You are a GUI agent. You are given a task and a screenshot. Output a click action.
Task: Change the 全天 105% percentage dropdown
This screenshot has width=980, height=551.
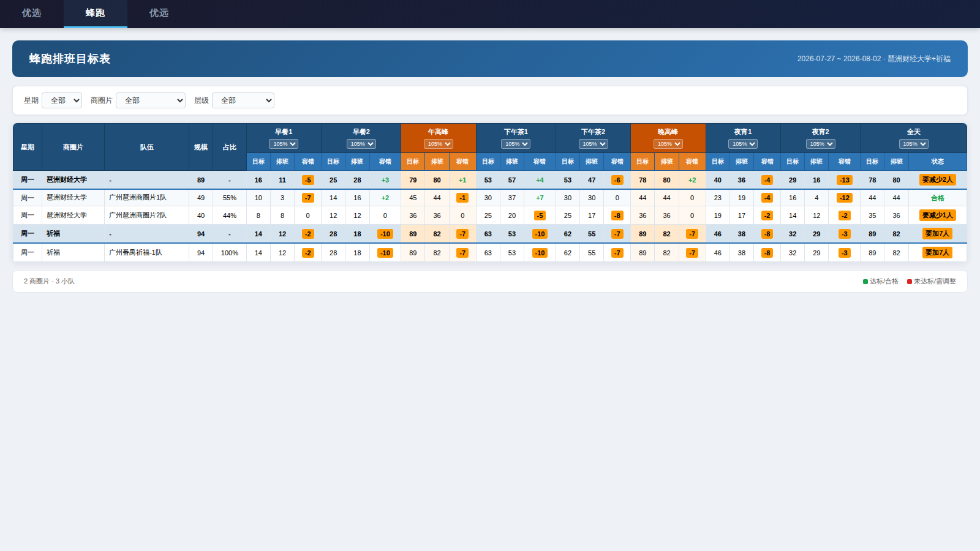(914, 144)
